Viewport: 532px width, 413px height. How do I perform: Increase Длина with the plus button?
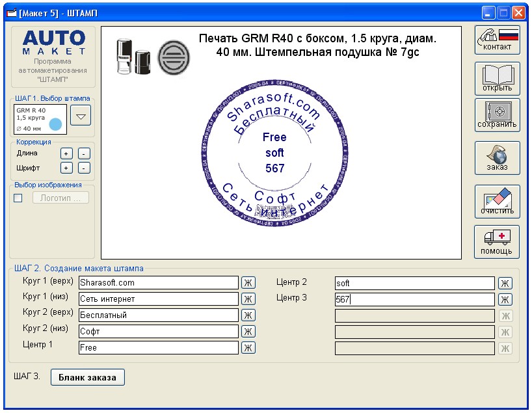66,153
